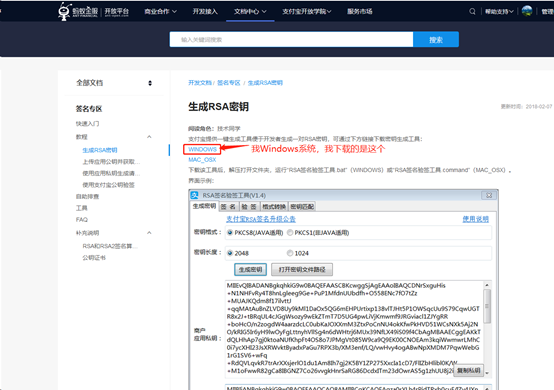Image resolution: width=554 pixels, height=390 pixels.
Task: Click 复制私钥 button
Action: point(468,370)
